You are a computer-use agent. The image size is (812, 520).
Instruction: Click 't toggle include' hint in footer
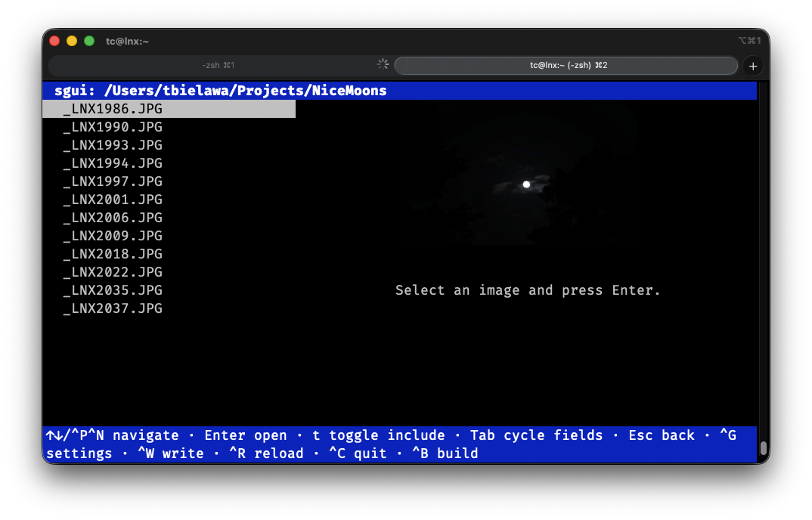pyautogui.click(x=379, y=435)
